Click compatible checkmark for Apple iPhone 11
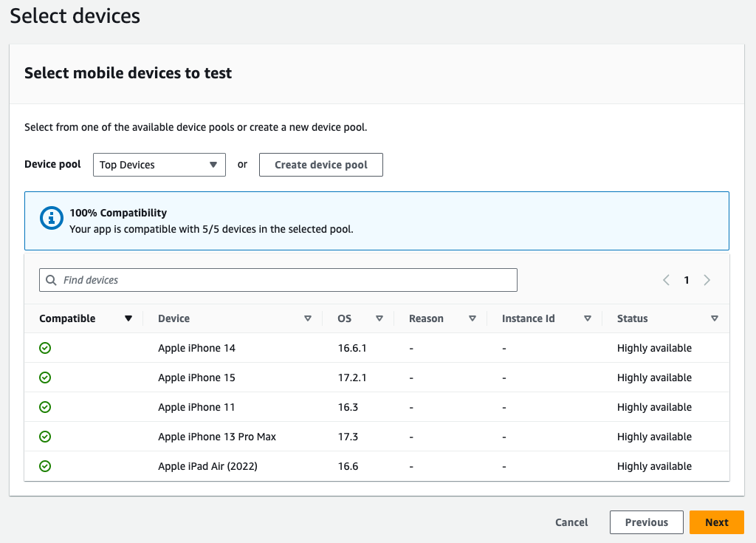 (45, 407)
